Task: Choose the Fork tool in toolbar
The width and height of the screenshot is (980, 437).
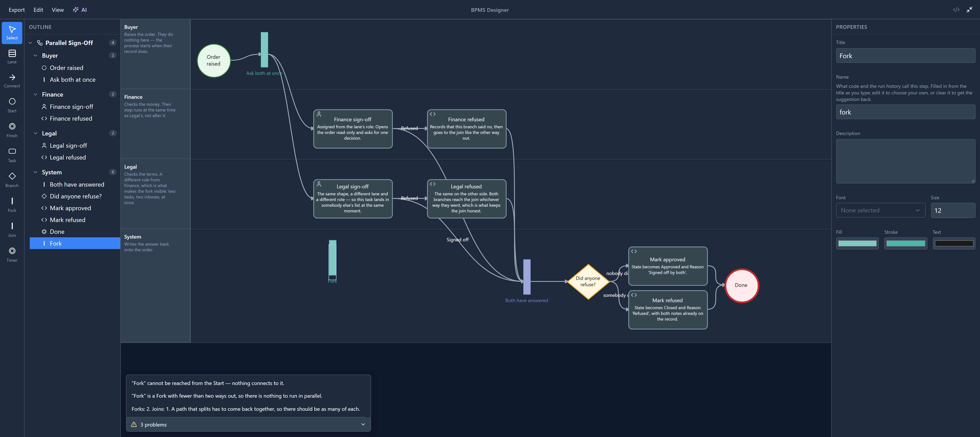Action: coord(12,205)
